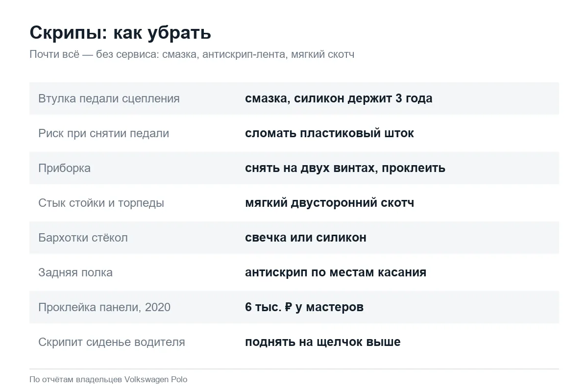Screen dimensions: 588x392
Task: Click the value "смазка, силикон держит 3 года"
Action: point(339,98)
